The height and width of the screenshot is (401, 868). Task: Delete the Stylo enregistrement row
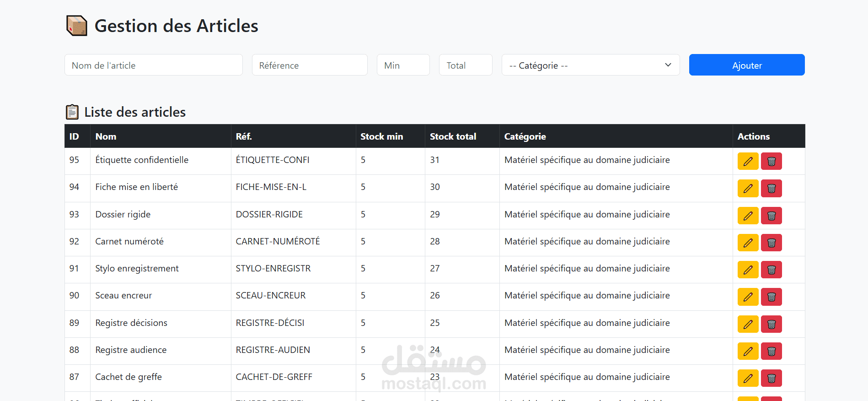771,270
